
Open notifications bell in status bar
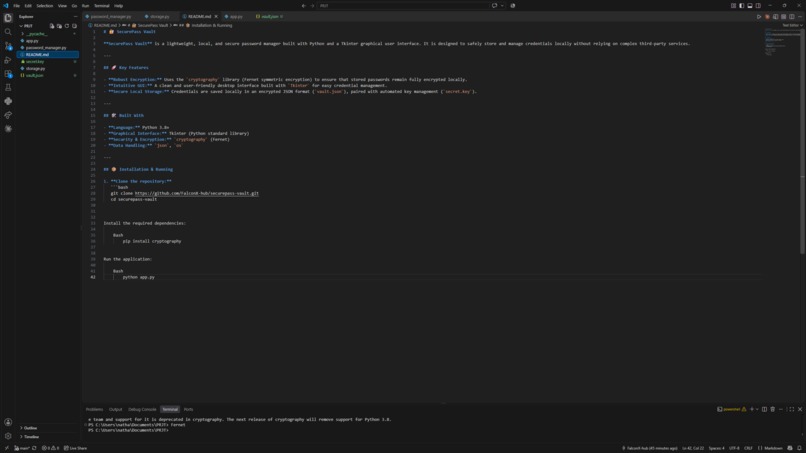click(x=799, y=448)
